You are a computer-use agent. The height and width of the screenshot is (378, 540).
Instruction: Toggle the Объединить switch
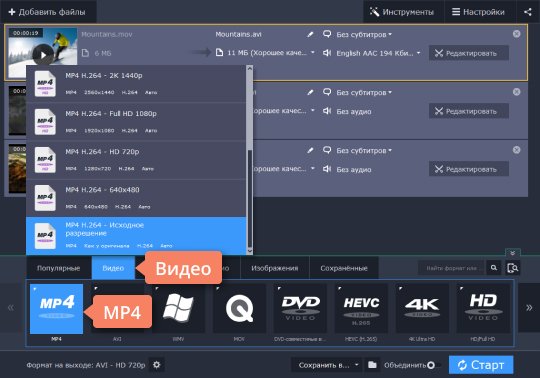coord(434,365)
